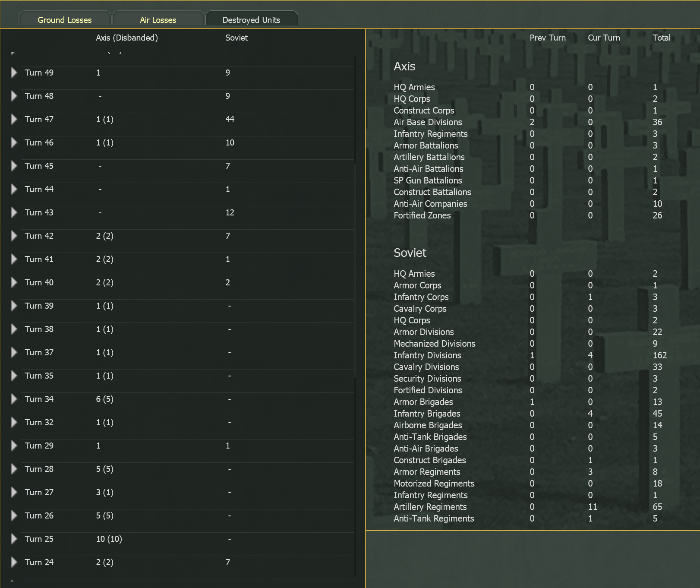The image size is (700, 588).
Task: Expand the Turn 47 entry
Action: coord(14,119)
